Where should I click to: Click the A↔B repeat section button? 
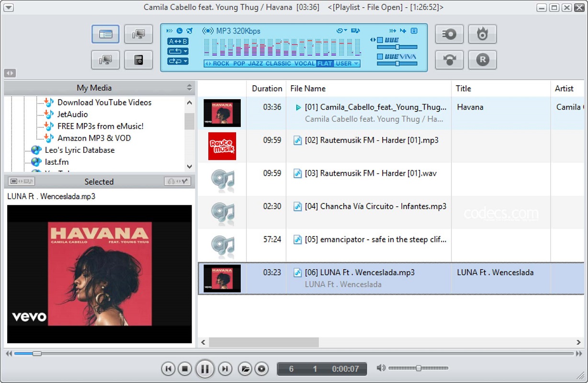pyautogui.click(x=178, y=41)
